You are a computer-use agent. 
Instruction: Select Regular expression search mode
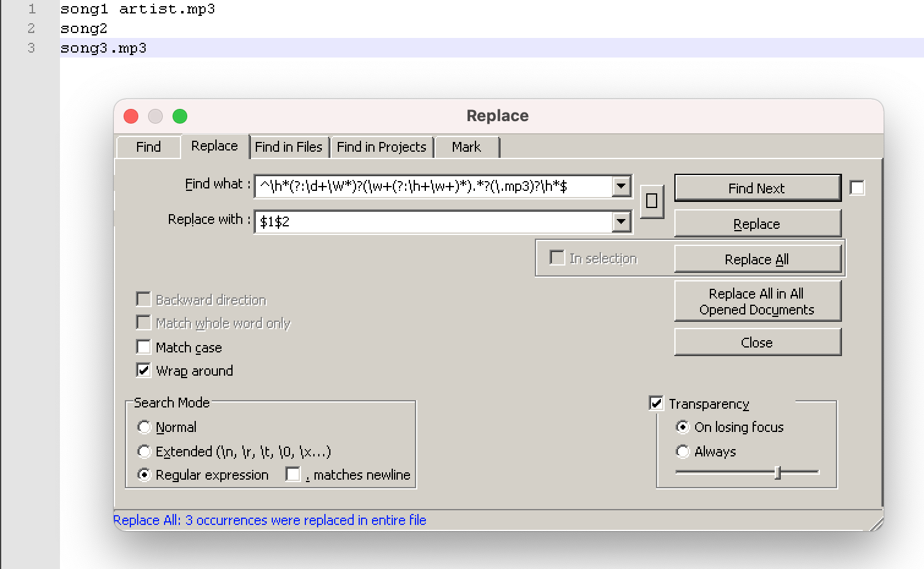(144, 475)
